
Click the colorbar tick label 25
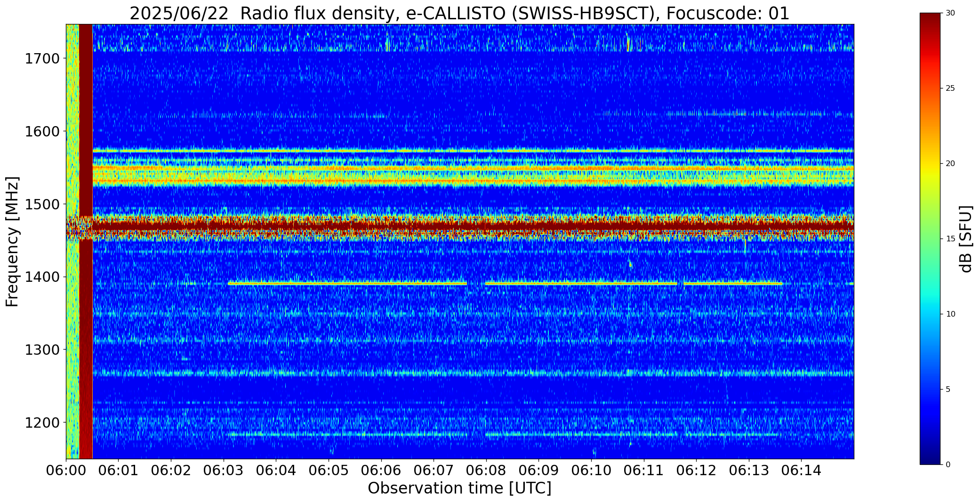(950, 88)
